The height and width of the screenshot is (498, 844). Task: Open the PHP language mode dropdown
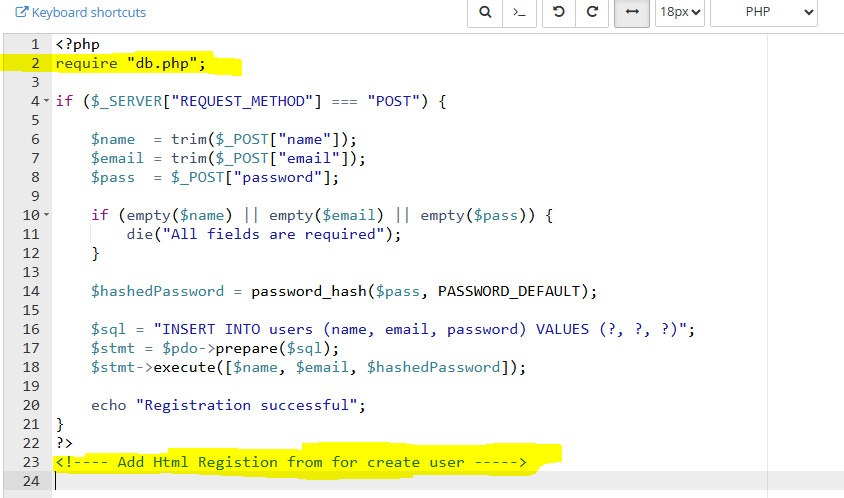[765, 13]
